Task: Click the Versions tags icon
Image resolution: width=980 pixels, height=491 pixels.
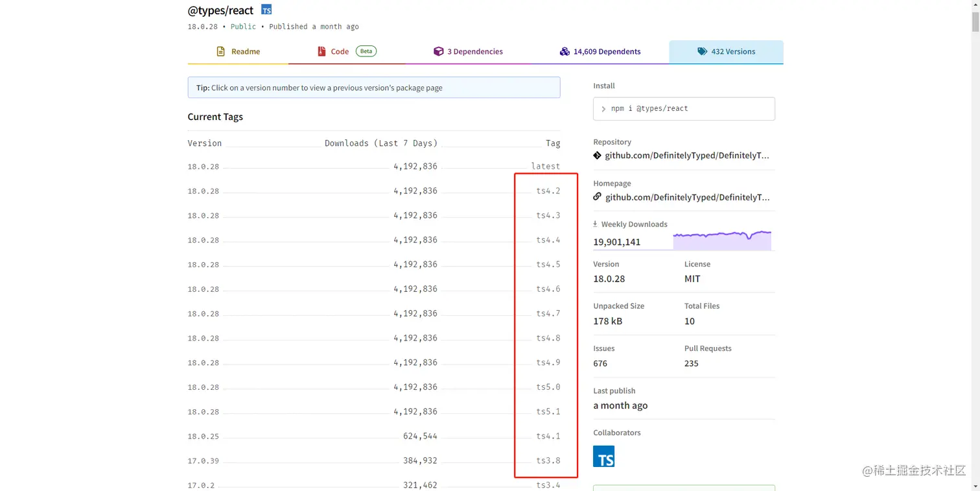Action: tap(703, 51)
